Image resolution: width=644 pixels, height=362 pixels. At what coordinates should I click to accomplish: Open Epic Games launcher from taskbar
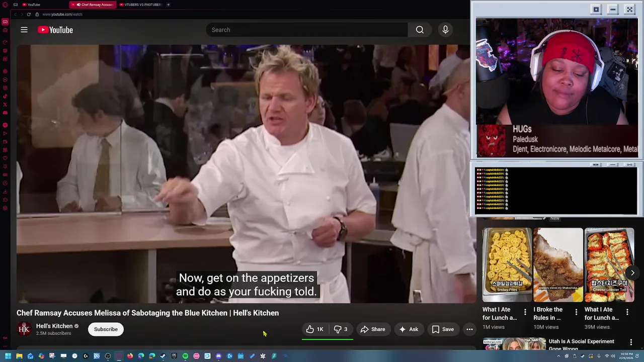coord(174,356)
